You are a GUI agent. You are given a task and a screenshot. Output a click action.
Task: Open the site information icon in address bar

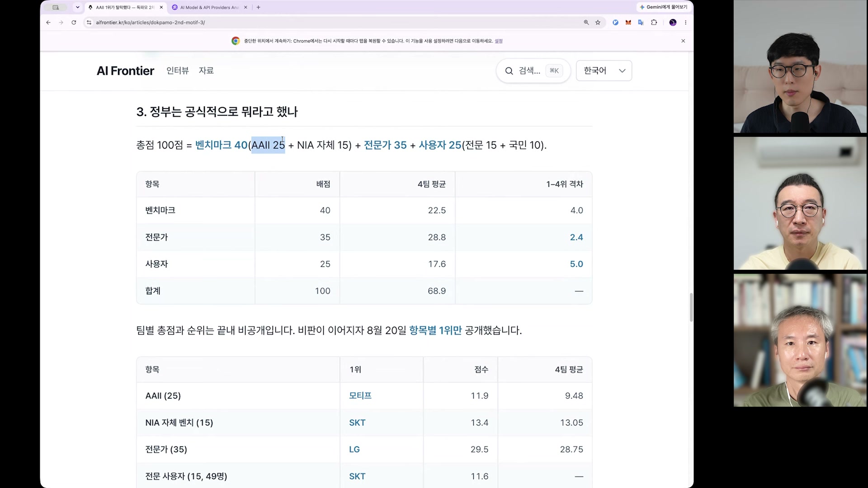click(89, 22)
